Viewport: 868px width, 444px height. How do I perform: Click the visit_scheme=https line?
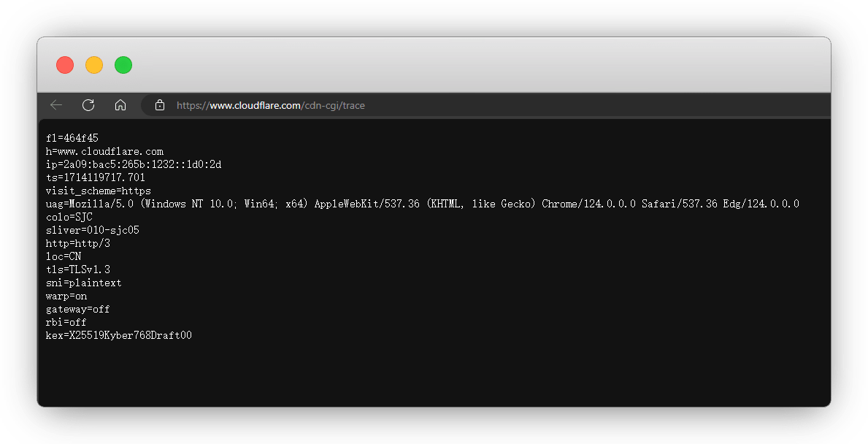(x=98, y=191)
